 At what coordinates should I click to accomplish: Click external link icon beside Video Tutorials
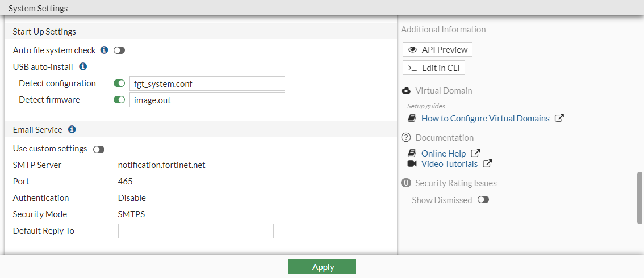[487, 163]
